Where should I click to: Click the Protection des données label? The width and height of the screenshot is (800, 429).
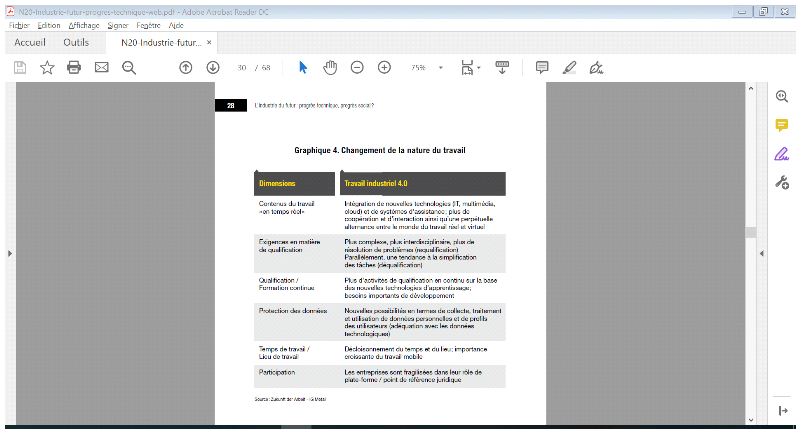(x=293, y=311)
